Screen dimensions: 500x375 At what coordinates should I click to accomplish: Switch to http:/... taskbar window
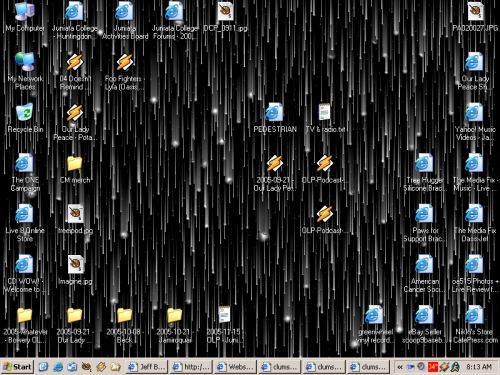tap(191, 367)
